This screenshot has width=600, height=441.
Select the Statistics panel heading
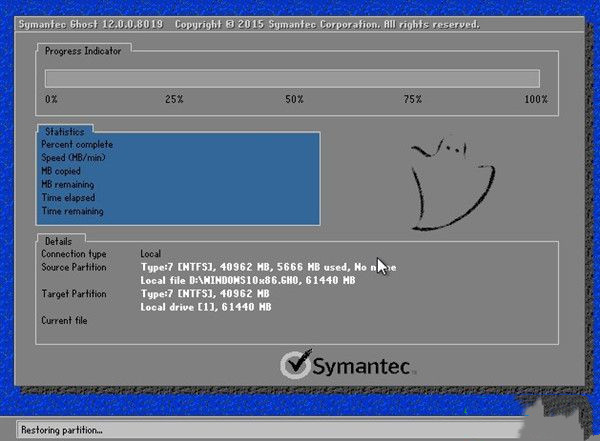[65, 132]
